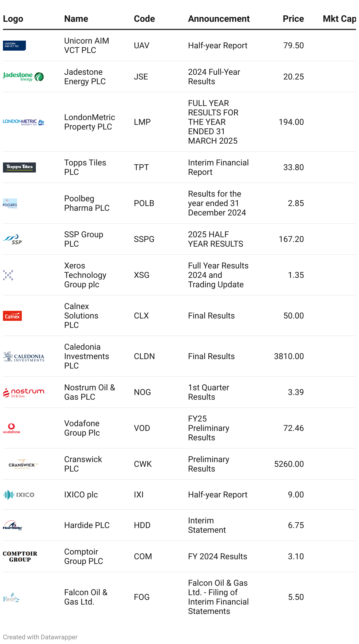Image resolution: width=359 pixels, height=644 pixels.
Task: Open Vodafone's FY25 Preliminary Results announcement
Action: pyautogui.click(x=209, y=428)
